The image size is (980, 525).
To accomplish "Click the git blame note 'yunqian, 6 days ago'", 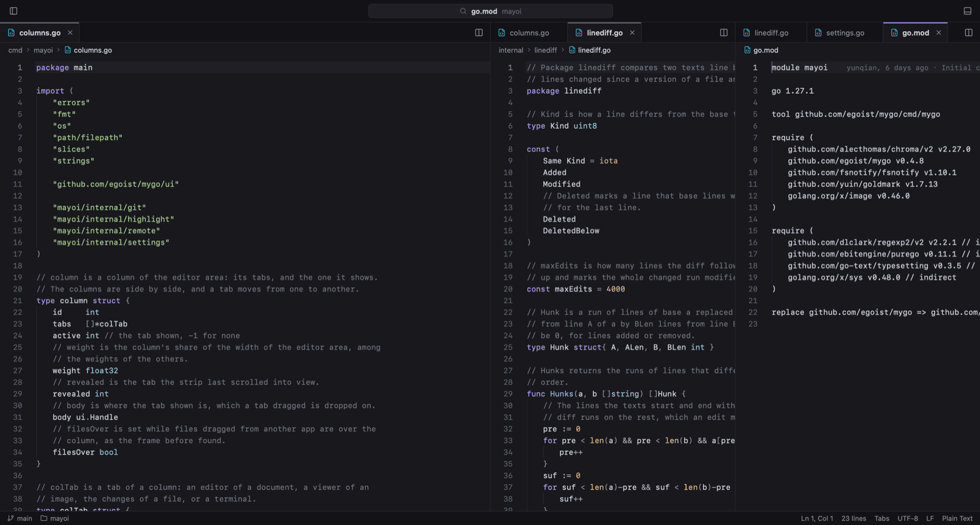I will 888,68.
